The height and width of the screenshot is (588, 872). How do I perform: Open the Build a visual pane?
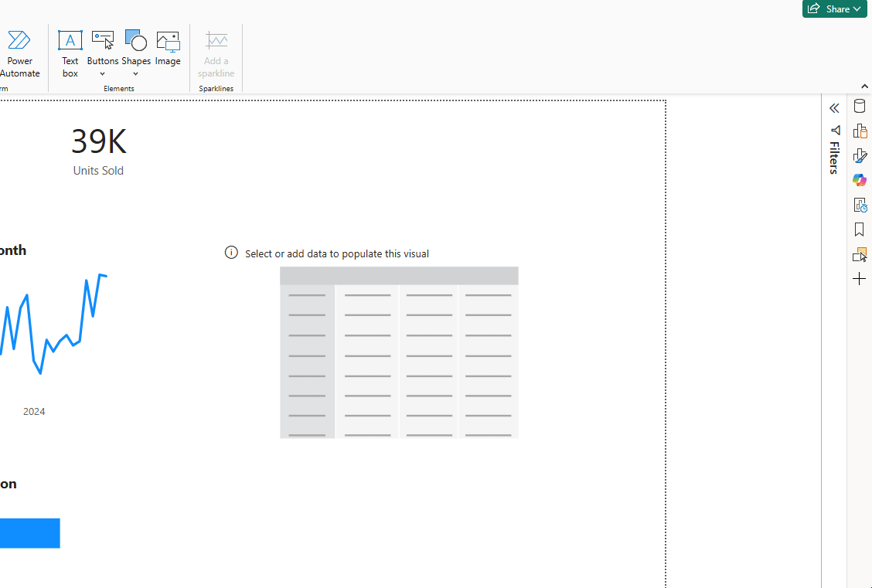click(x=859, y=131)
